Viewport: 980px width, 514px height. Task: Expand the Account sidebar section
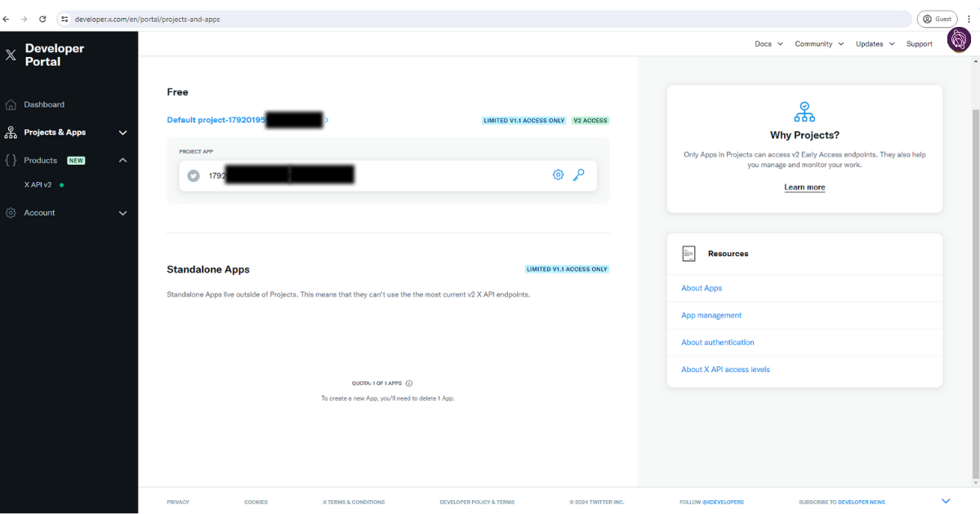(x=122, y=213)
